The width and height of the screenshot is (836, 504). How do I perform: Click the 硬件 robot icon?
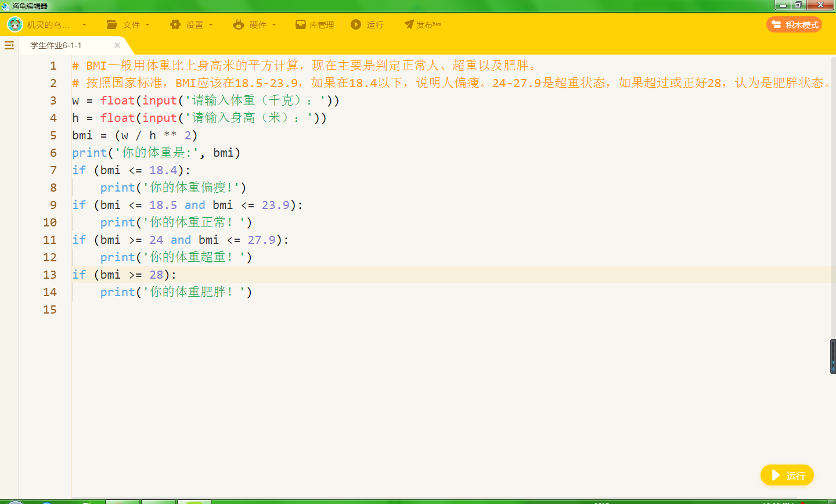click(239, 24)
